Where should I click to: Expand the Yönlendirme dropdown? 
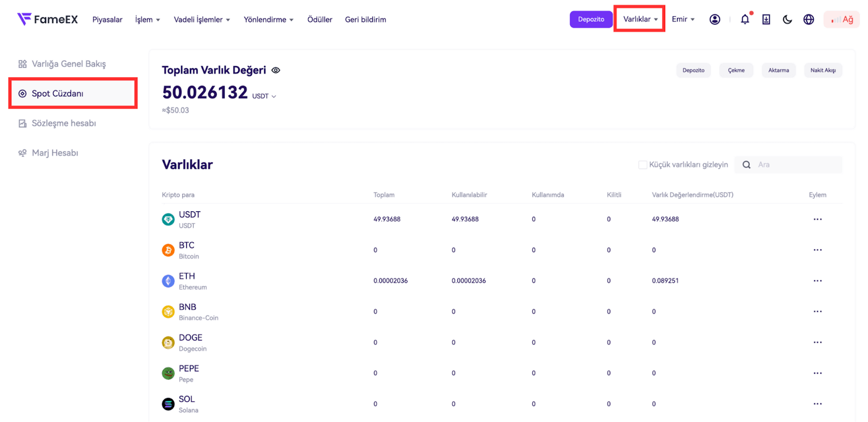pos(269,20)
